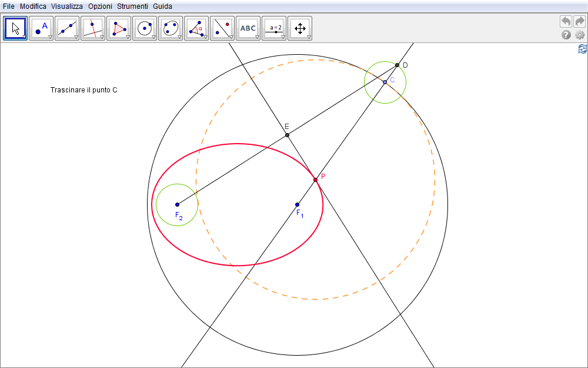Select the Ellipse conic tool
This screenshot has width=588, height=368.
(x=171, y=28)
